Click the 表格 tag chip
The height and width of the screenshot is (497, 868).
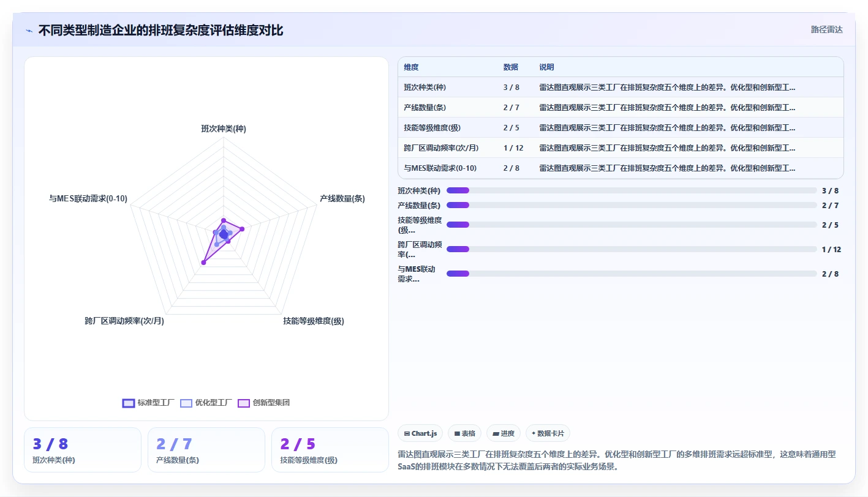tap(465, 433)
